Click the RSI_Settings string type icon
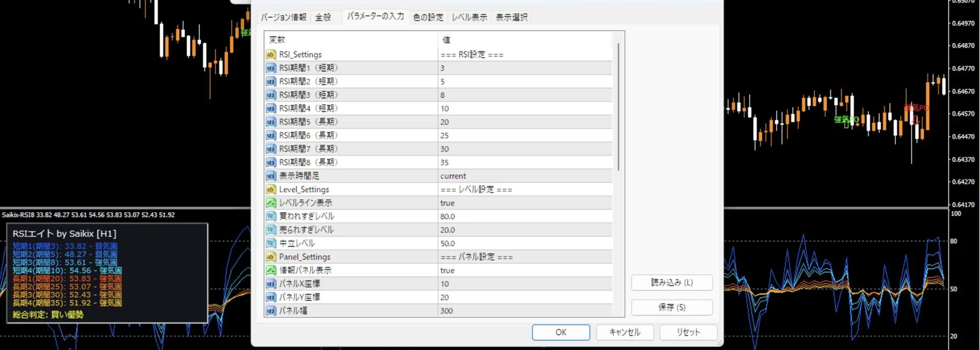980x350 pixels. point(271,55)
